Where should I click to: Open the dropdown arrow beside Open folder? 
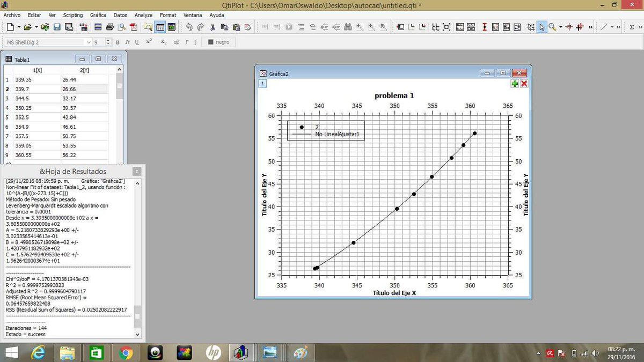36,27
